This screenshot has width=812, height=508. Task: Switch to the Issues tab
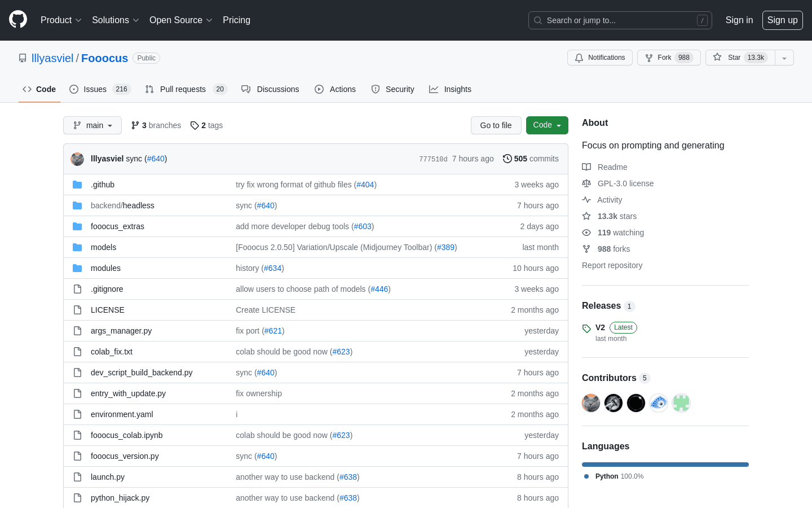point(94,89)
